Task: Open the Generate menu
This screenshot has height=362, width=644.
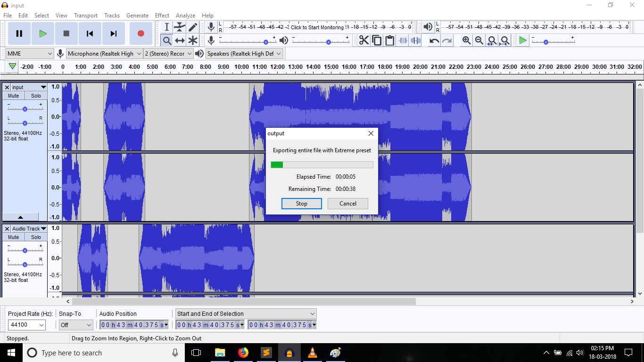Action: point(137,16)
